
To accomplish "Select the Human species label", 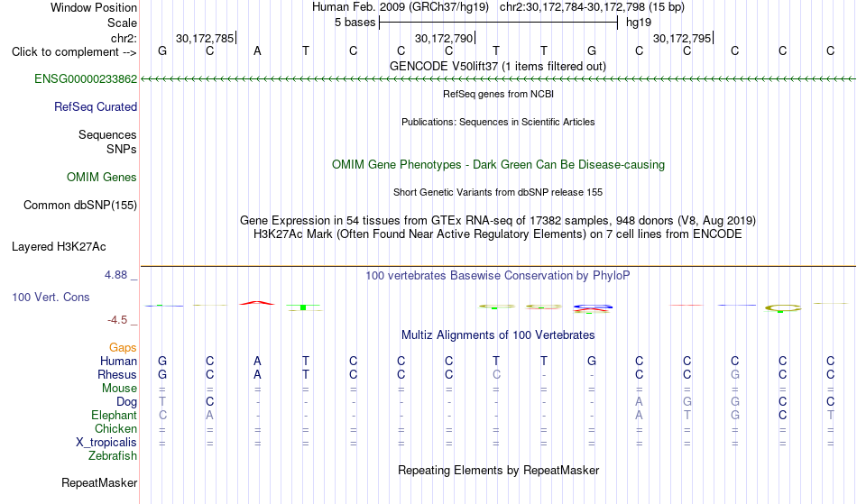I will (x=118, y=361).
